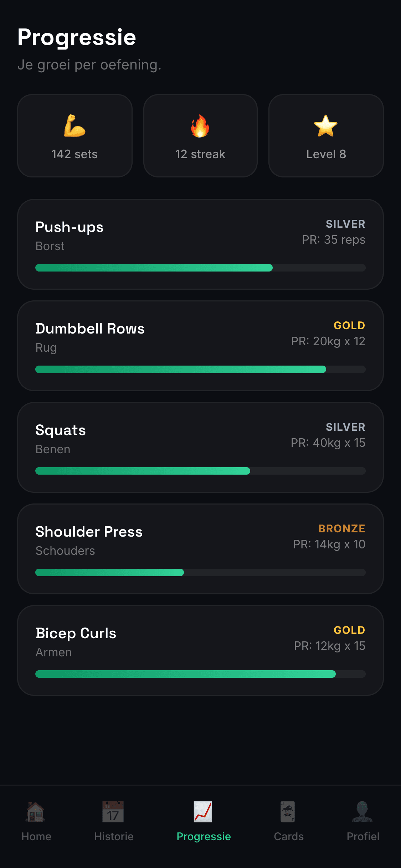Open the Dumbbell Rows exercise card
The image size is (401, 868).
coord(200,346)
